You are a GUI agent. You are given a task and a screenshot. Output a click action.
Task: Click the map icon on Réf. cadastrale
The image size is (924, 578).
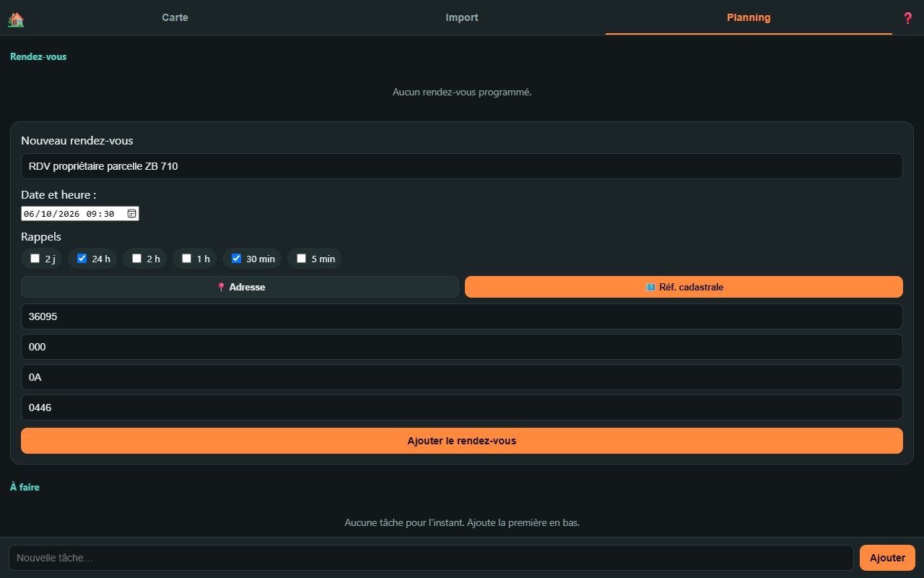coord(650,288)
